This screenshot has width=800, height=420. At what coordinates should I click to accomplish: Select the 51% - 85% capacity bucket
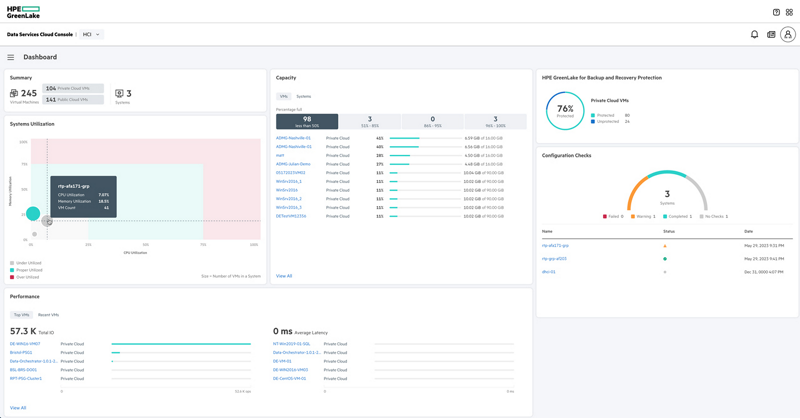370,121
